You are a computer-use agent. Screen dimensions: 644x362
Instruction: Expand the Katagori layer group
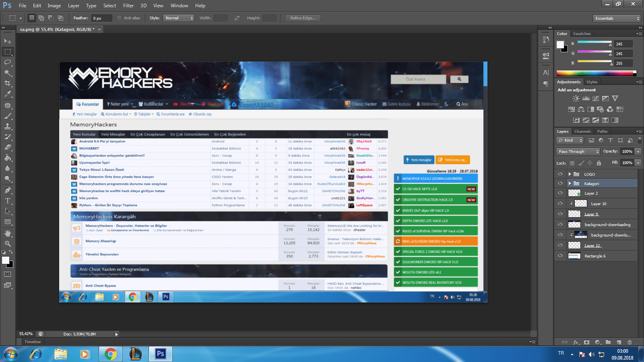coord(570,183)
